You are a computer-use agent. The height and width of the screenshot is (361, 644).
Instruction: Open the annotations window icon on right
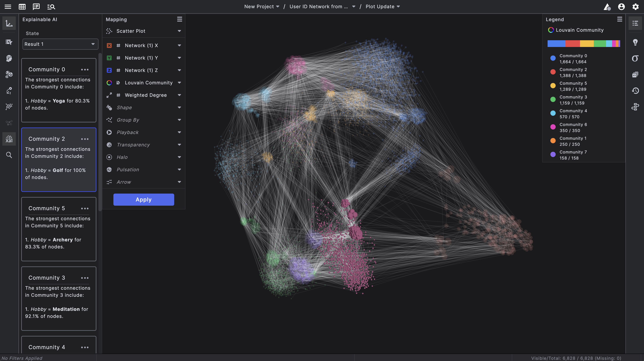coord(635,74)
